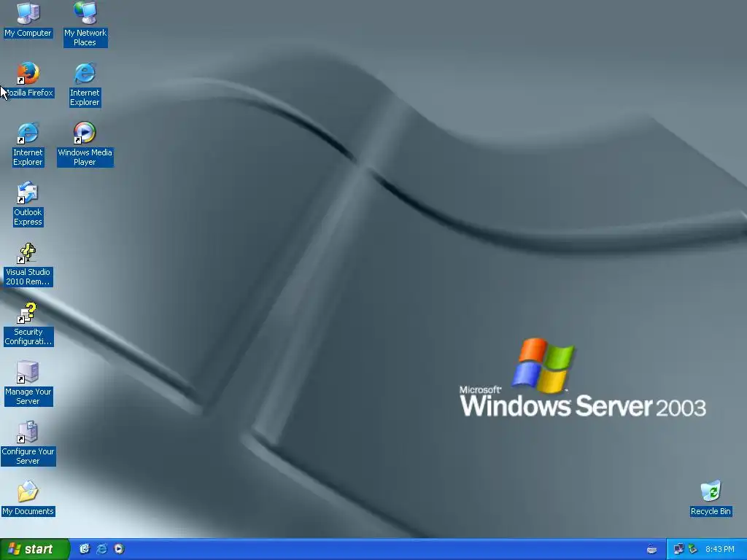Click the 8:43 PM taskbar clock
747x560 pixels.
pyautogui.click(x=720, y=549)
